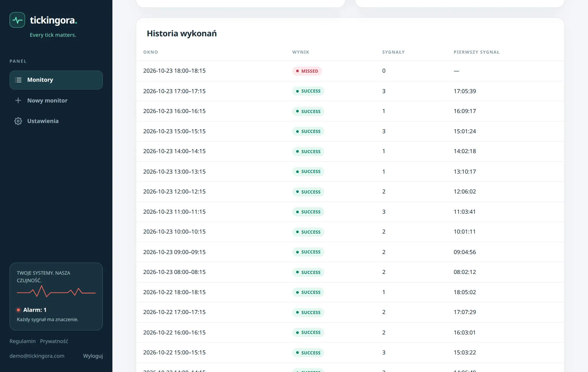Viewport: 588px width, 372px height.
Task: Click the red Alarm status dot
Action: pyautogui.click(x=18, y=310)
